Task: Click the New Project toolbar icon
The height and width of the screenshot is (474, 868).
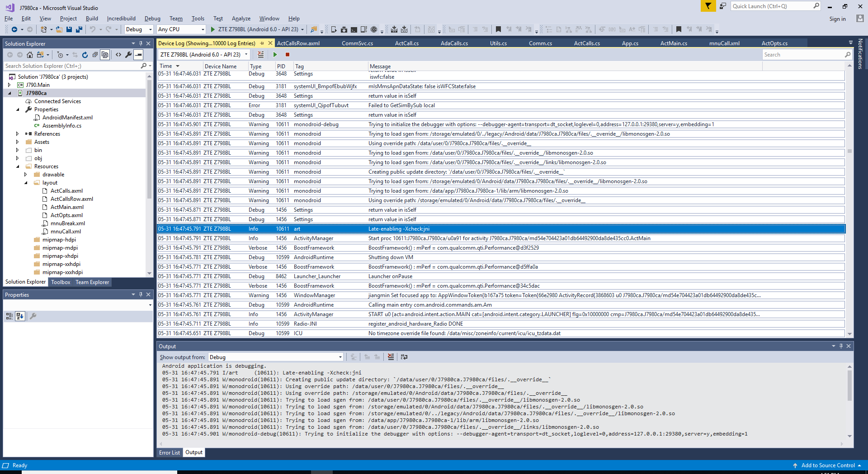Action: 44,29
